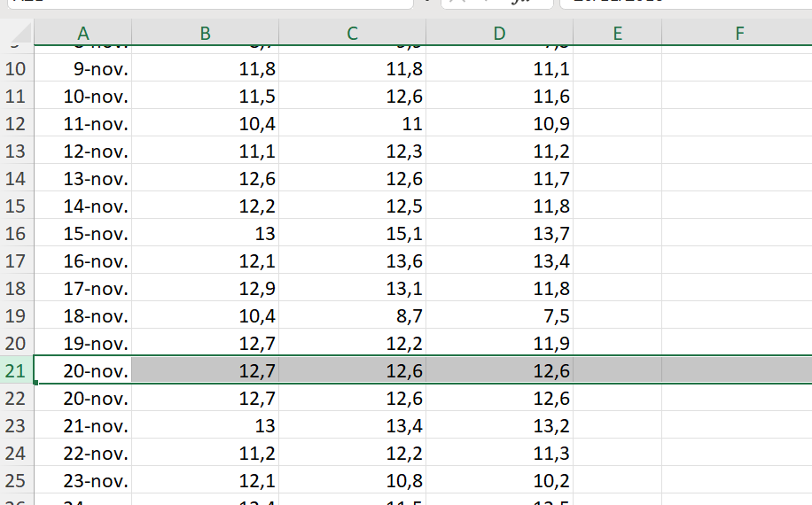Screen dimensions: 812x505
Task: Select cell with value 10,8
Action: 352,481
